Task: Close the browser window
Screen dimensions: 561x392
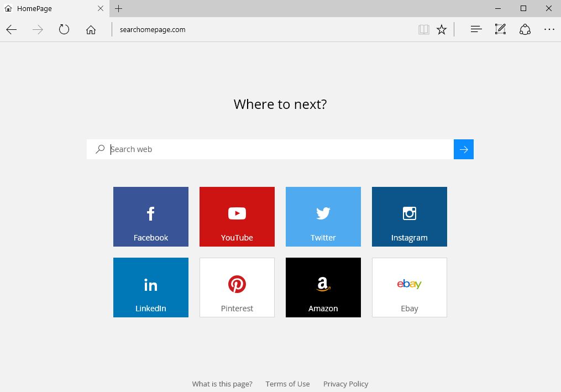Action: tap(548, 8)
